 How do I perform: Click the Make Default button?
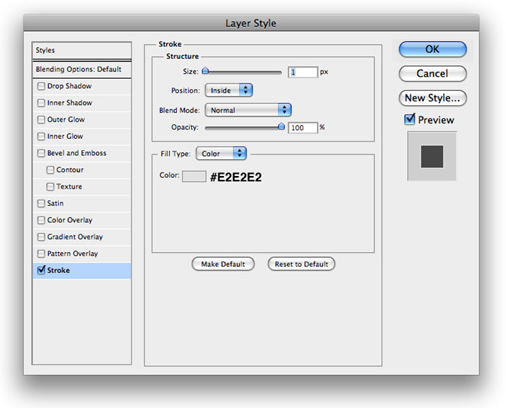[223, 264]
